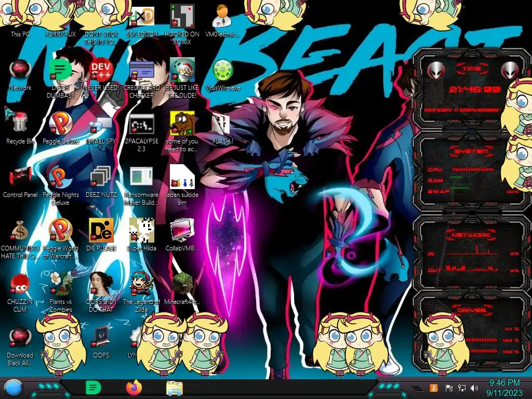Open Ransomware Maker Build... icon
532x399 pixels.
click(x=141, y=177)
